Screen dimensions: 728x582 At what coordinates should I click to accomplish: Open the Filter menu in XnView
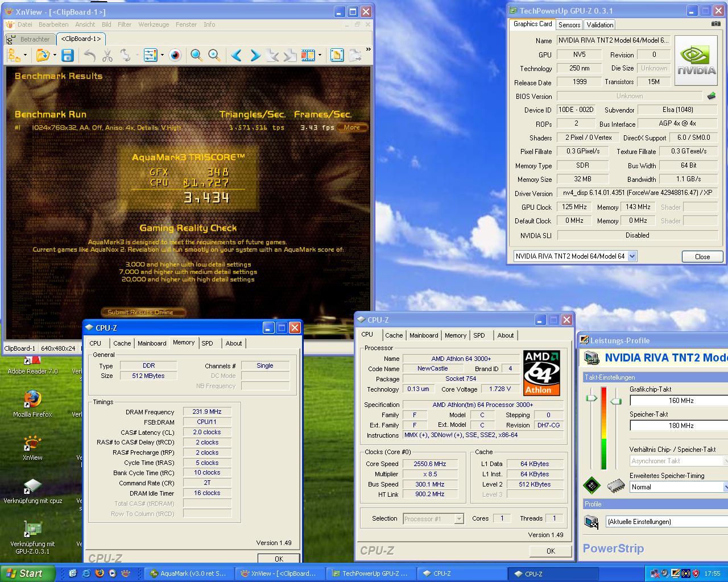[125, 24]
